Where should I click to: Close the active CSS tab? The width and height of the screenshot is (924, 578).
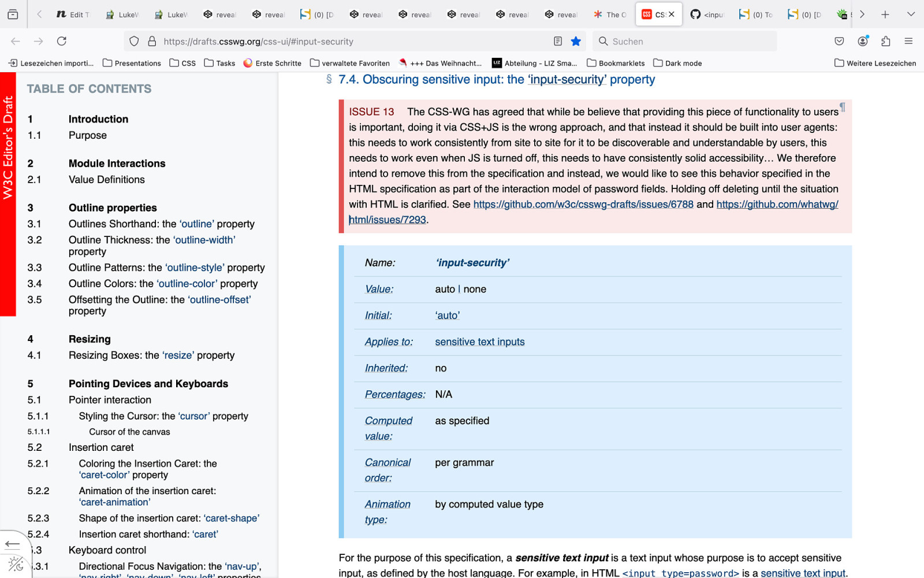[x=672, y=14]
